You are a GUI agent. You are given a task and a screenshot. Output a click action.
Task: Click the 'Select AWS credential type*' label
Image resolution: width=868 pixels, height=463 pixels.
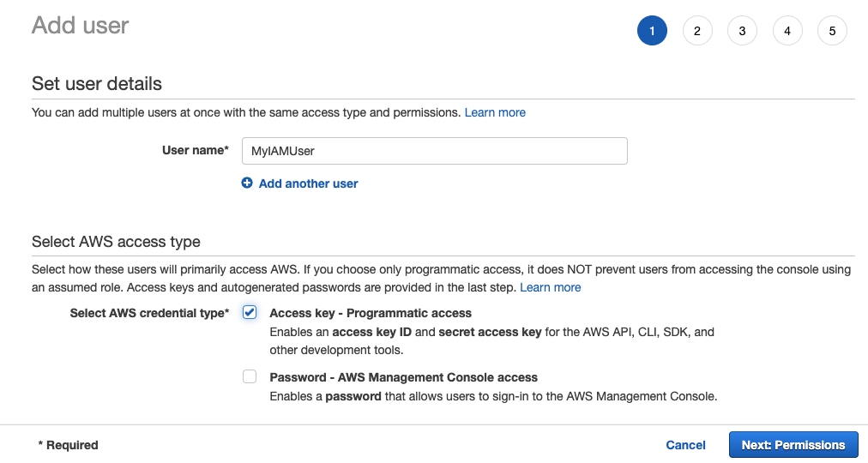149,313
